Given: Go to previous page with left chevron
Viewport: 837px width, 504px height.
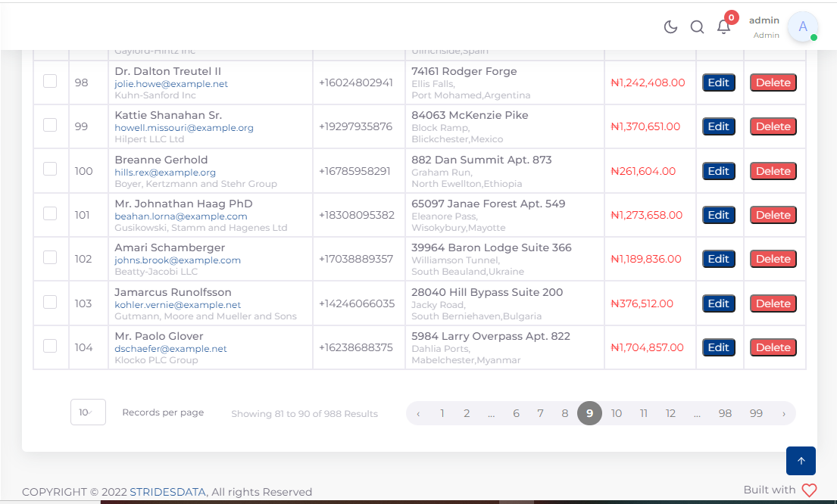Looking at the screenshot, I should 418,413.
